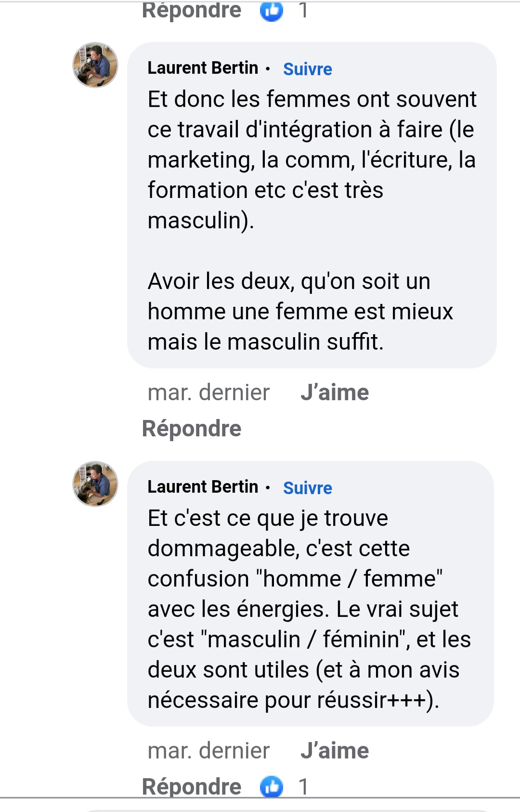Like the comment ending 'pour réussir+++'

[335, 751]
